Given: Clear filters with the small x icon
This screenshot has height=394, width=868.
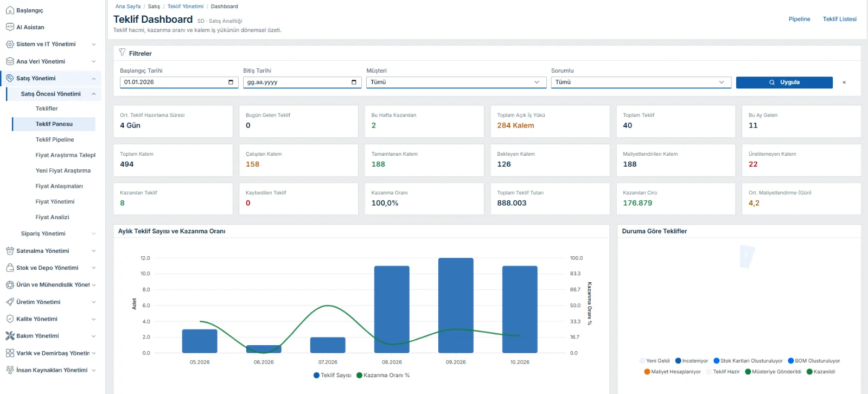Looking at the screenshot, I should point(844,82).
